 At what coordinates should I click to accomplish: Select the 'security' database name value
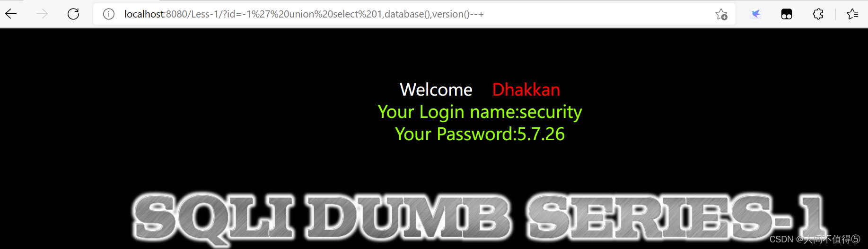tap(551, 112)
